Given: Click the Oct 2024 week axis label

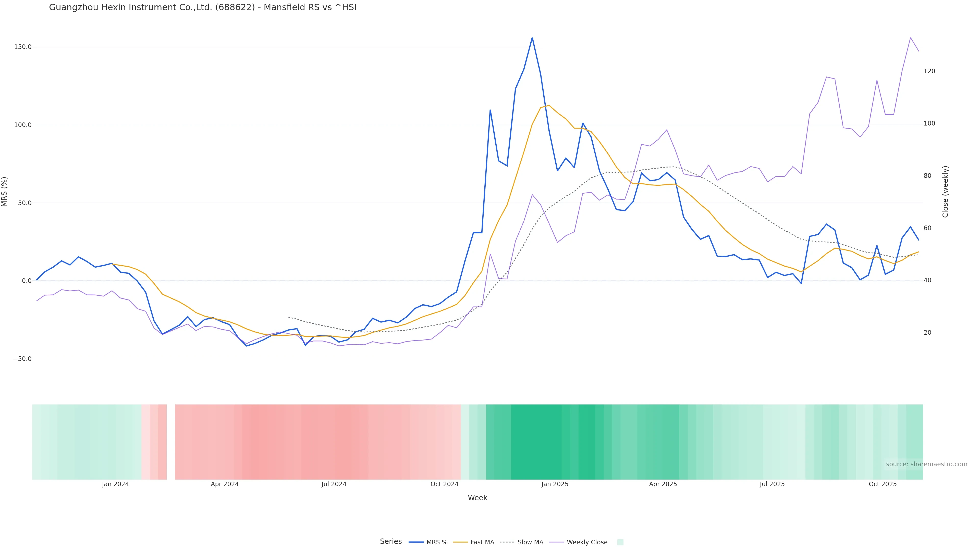Looking at the screenshot, I should 444,484.
